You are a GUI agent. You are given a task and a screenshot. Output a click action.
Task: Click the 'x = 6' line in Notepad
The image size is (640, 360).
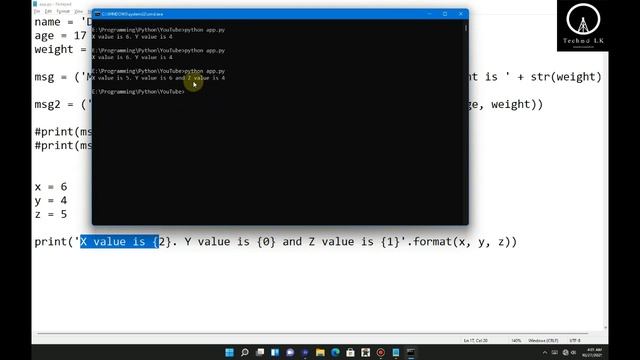click(x=51, y=187)
